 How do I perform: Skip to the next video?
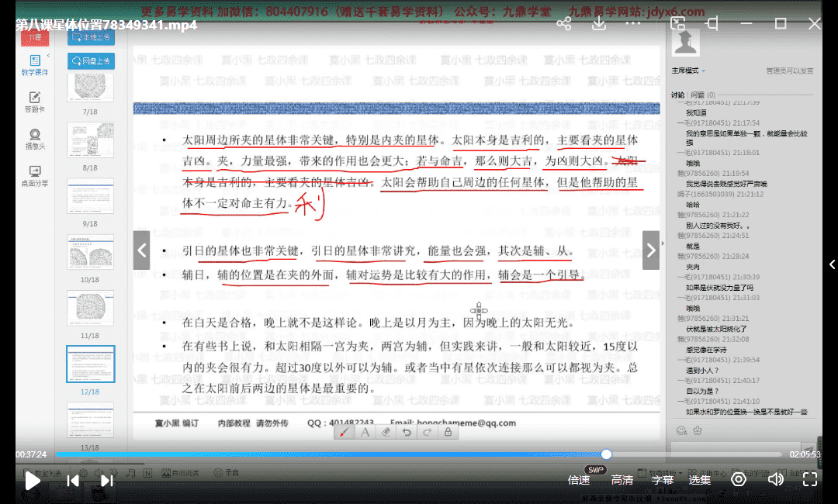[107, 481]
